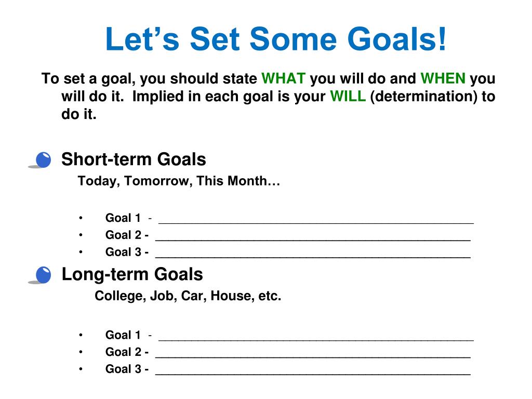
Task: Select the Short-term Goals heading
Action: [134, 159]
